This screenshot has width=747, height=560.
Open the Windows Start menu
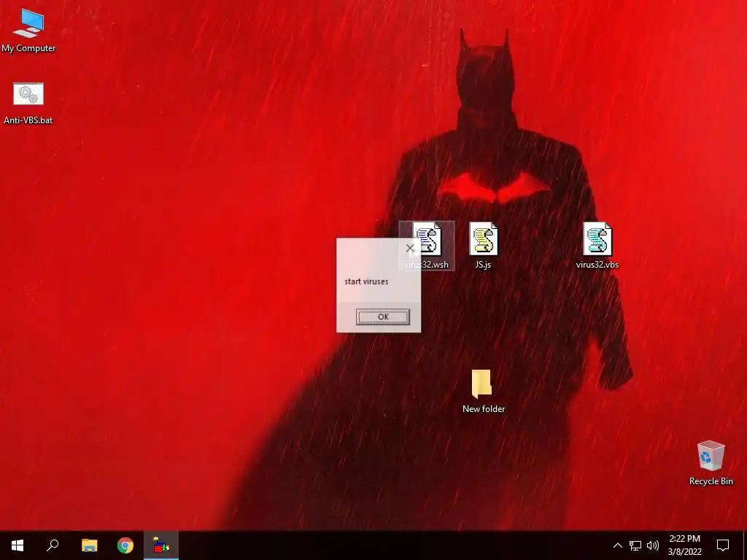point(18,545)
